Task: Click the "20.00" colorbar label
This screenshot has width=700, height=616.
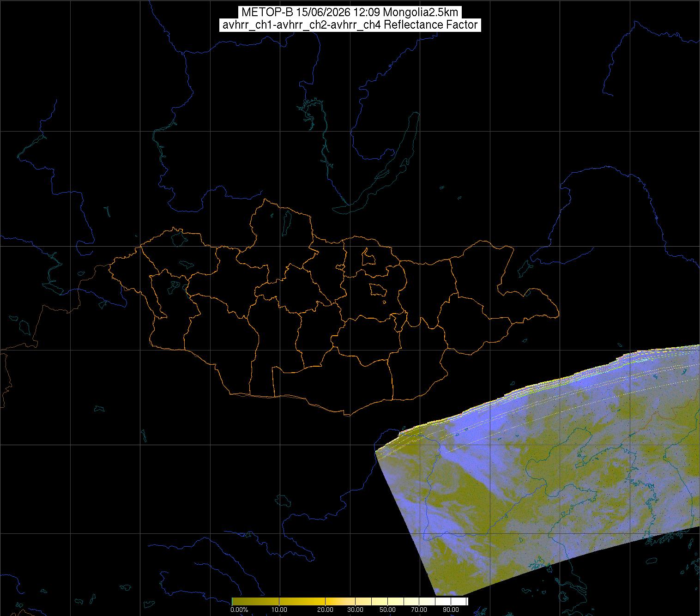Action: coord(326,610)
